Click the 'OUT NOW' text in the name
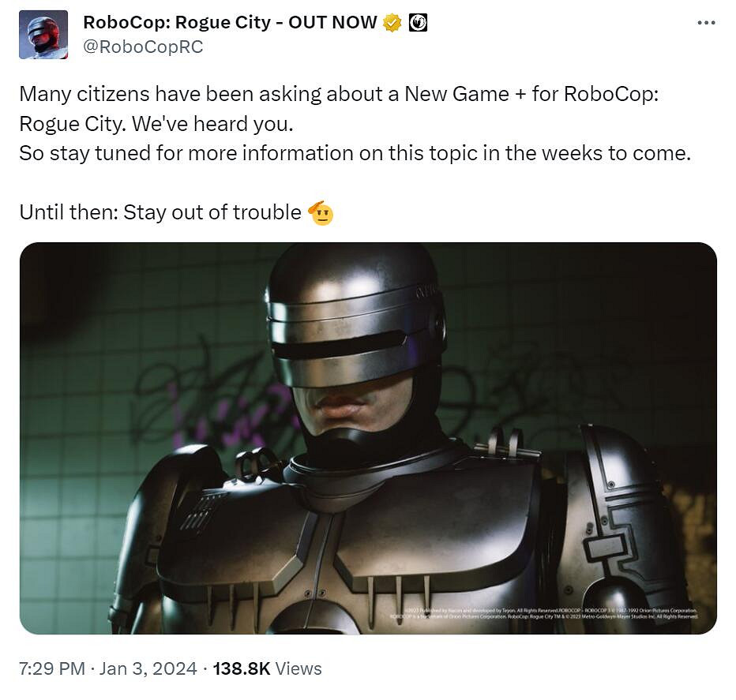This screenshot has height=700, width=736. tap(332, 23)
